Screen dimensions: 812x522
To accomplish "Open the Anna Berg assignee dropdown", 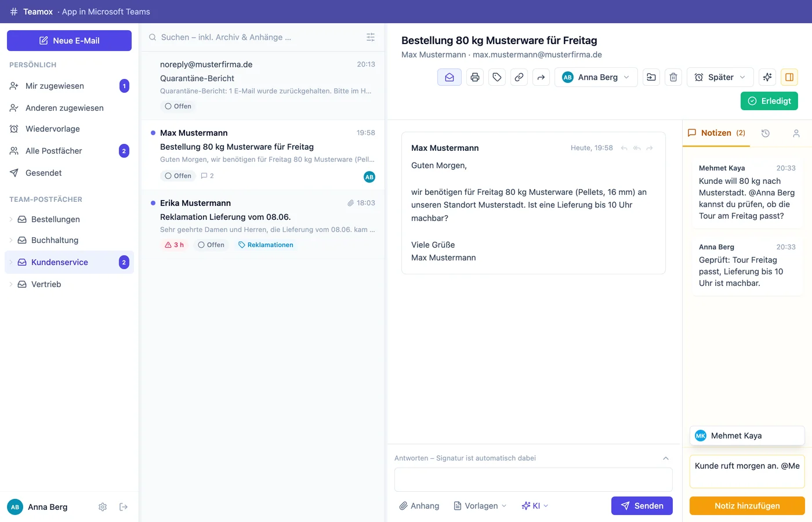I will [x=596, y=77].
